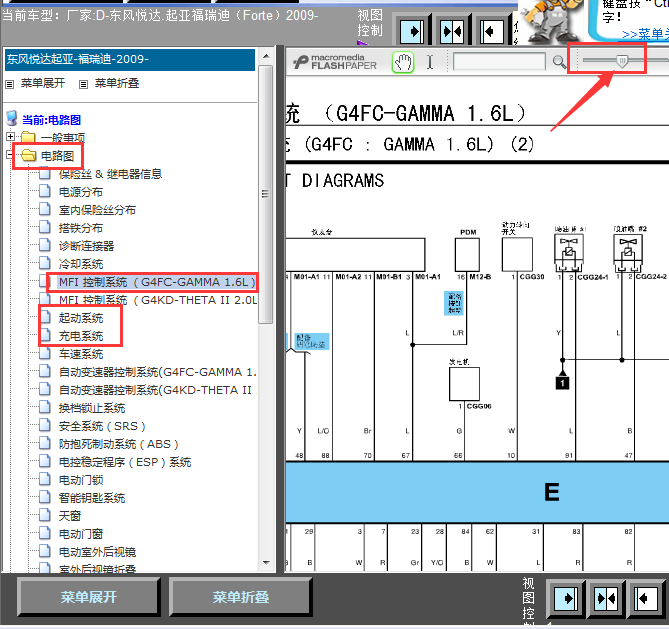Image resolution: width=669 pixels, height=629 pixels.
Task: Click the bottom view control center-split button
Action: pyautogui.click(x=606, y=598)
